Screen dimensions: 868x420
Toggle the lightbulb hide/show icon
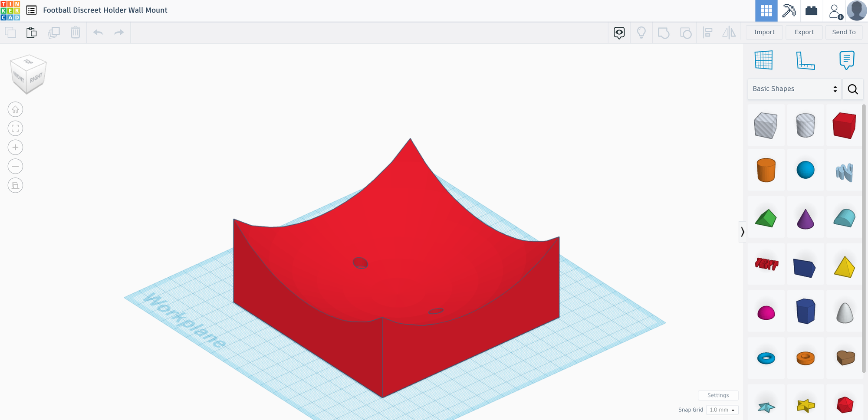pos(641,33)
